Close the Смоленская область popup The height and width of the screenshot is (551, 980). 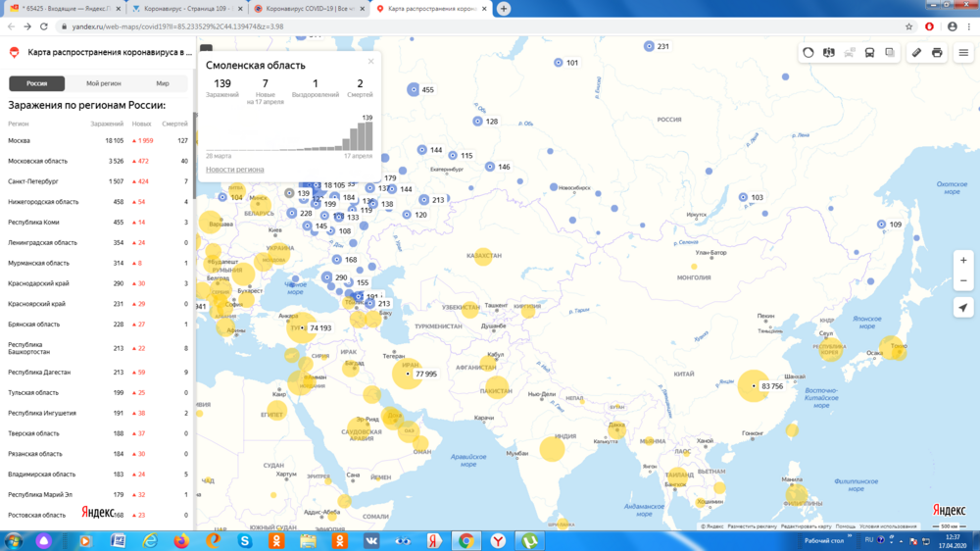[370, 62]
